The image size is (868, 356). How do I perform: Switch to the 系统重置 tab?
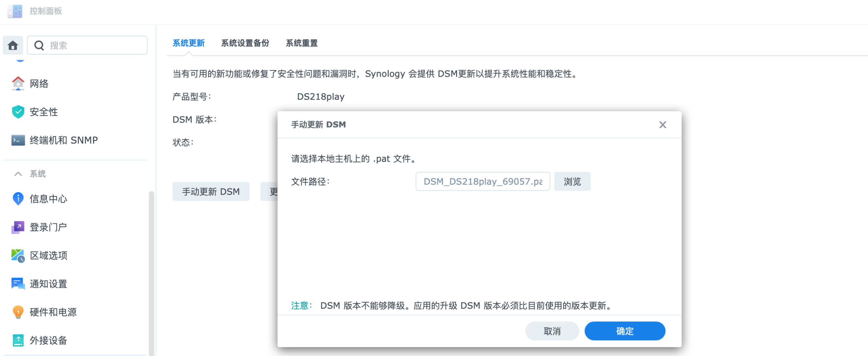coord(301,43)
